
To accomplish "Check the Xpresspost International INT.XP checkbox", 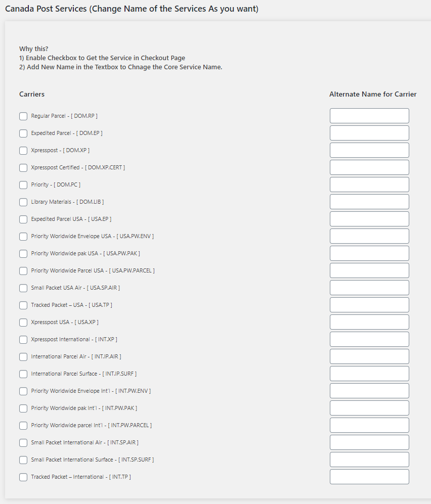I will [23, 340].
